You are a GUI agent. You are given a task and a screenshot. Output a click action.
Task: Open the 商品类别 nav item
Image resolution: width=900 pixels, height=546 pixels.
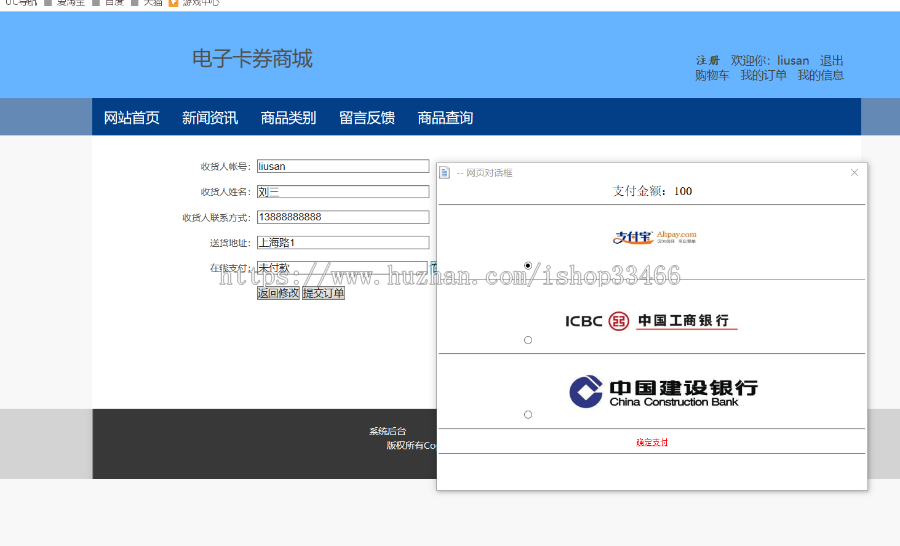click(x=289, y=118)
